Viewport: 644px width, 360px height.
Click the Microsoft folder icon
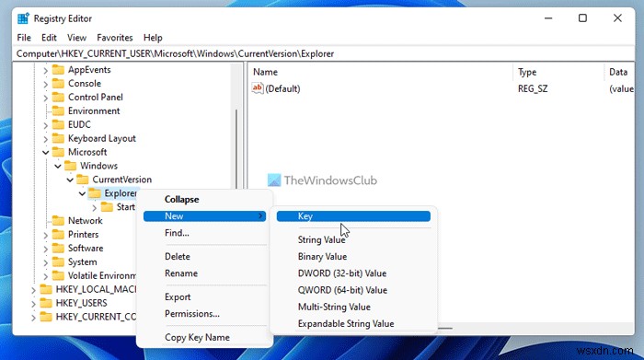(58, 152)
